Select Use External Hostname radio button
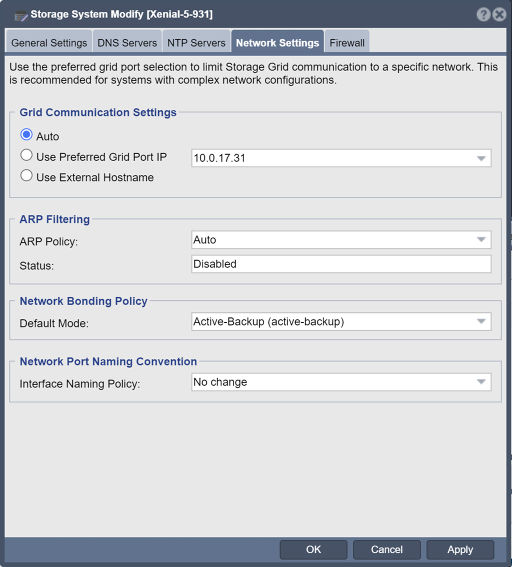This screenshot has height=567, width=512. 26,176
